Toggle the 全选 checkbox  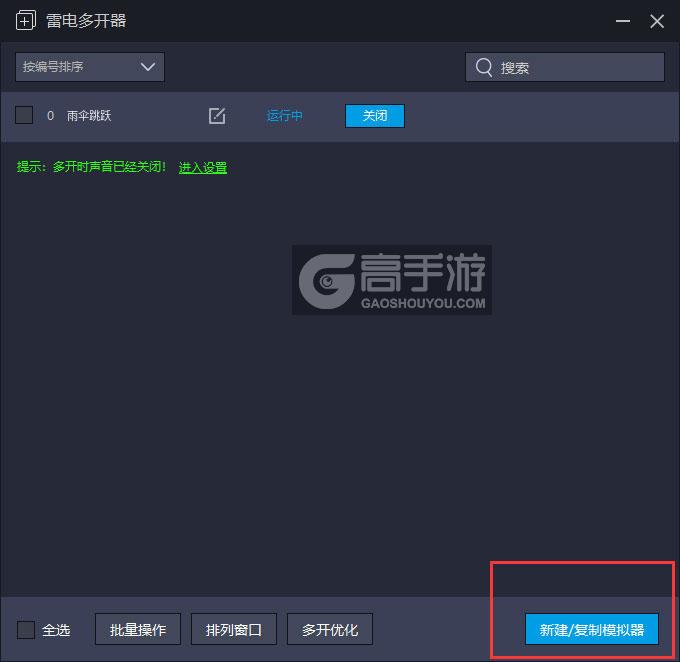click(26, 630)
